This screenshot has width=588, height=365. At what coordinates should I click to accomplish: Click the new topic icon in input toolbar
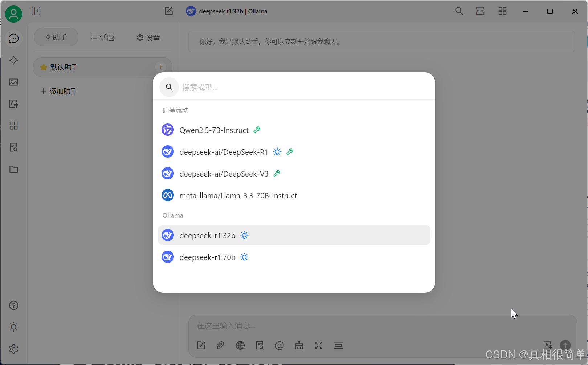point(201,345)
